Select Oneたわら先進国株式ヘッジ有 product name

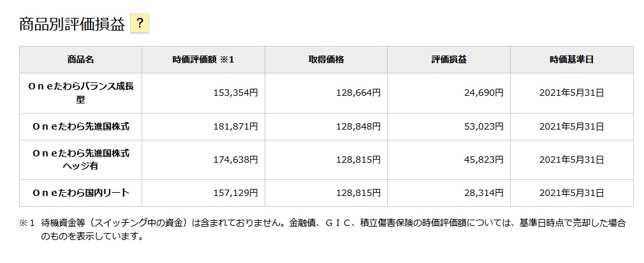(80, 160)
